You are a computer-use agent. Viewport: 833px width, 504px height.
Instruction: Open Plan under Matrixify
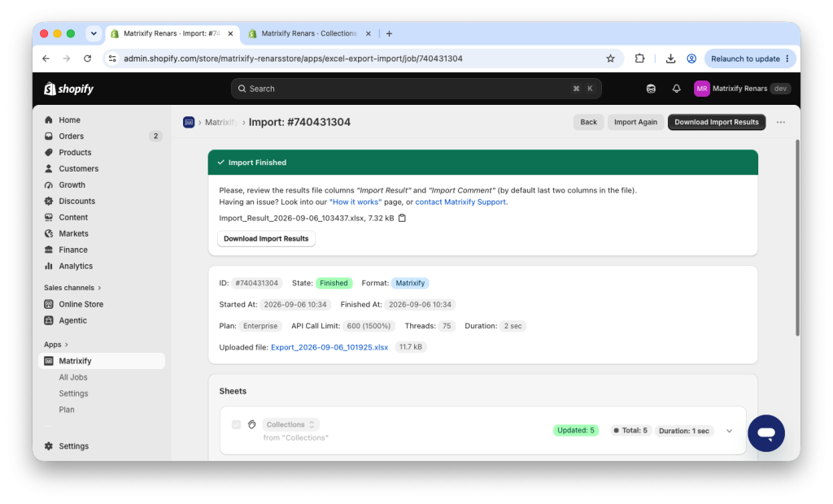click(67, 410)
